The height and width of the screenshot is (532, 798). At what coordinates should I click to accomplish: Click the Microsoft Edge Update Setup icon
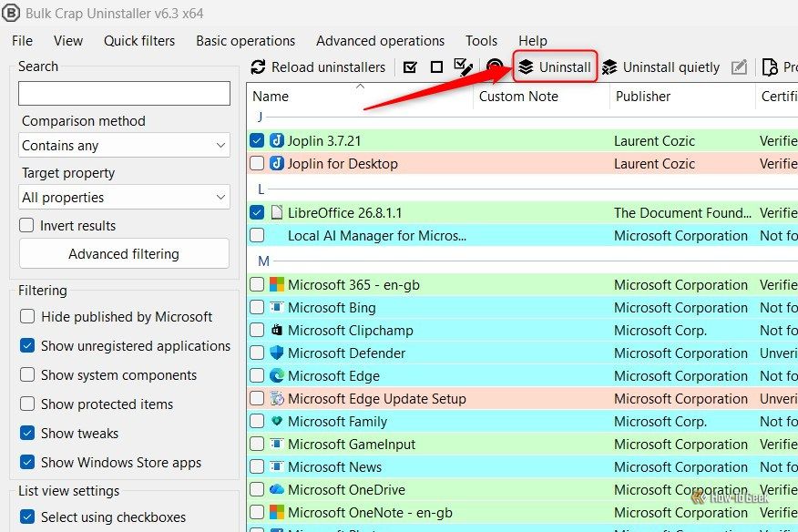pyautogui.click(x=277, y=398)
